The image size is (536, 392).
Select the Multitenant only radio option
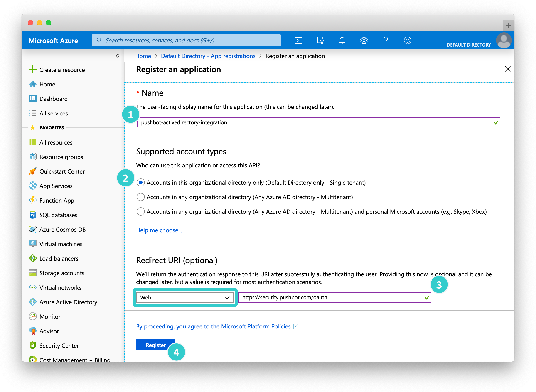click(140, 197)
